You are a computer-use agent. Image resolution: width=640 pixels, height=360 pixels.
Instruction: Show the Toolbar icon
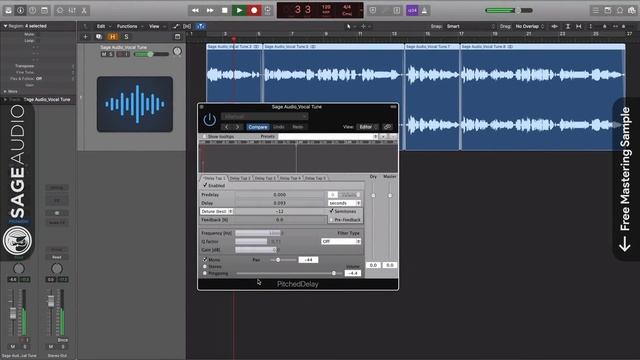tap(44, 10)
